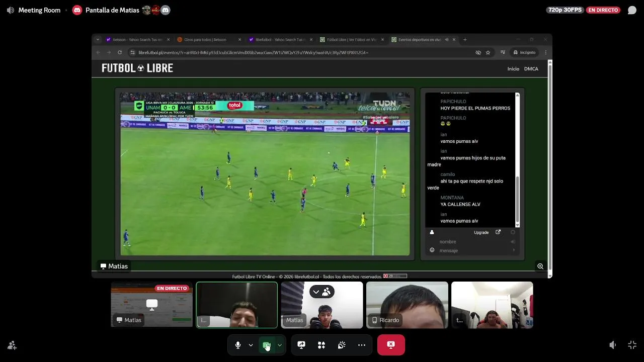Click the "HOY PIERDE EL PUMAS PERROS" message

pos(475,108)
